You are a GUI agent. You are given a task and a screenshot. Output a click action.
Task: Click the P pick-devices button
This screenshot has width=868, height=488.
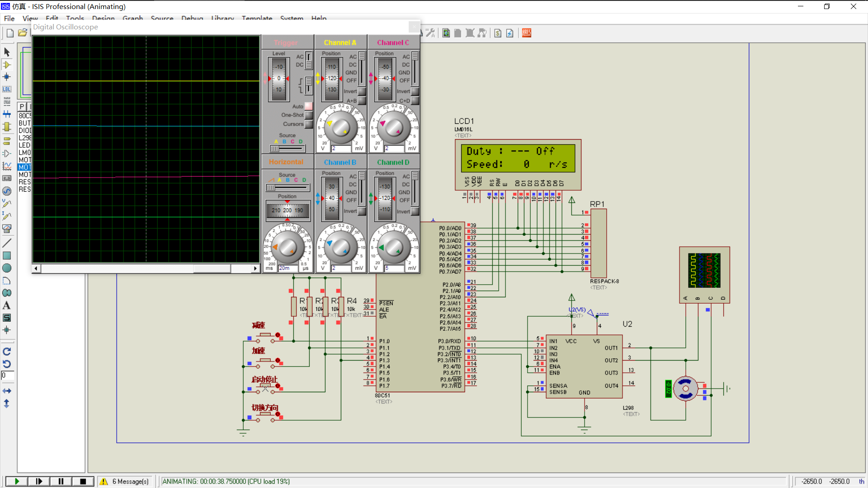point(22,107)
